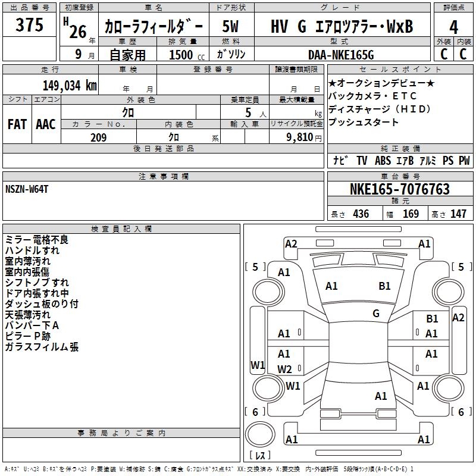Select the ディスチャージ（HID） line

tap(380, 109)
